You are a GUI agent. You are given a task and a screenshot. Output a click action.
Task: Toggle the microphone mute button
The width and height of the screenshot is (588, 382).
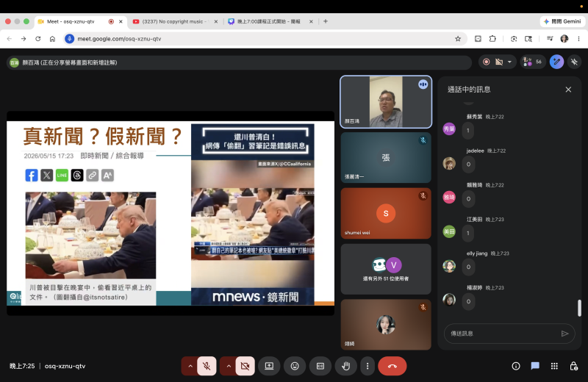(x=207, y=366)
